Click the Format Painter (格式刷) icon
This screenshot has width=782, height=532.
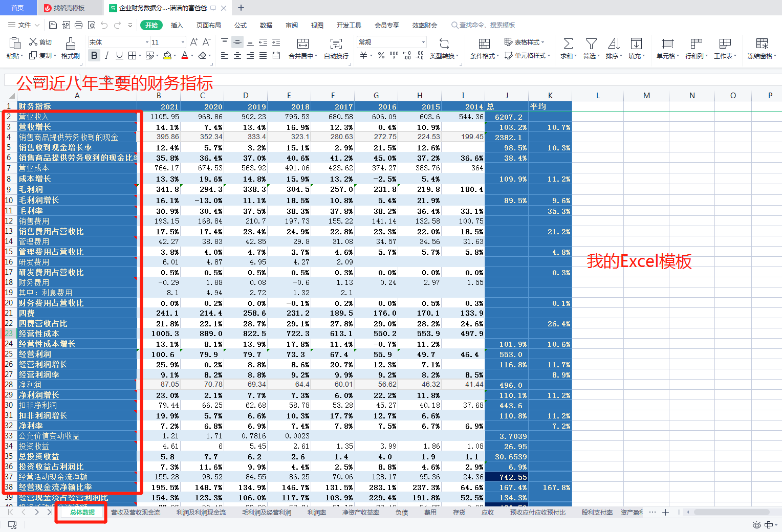tap(70, 49)
